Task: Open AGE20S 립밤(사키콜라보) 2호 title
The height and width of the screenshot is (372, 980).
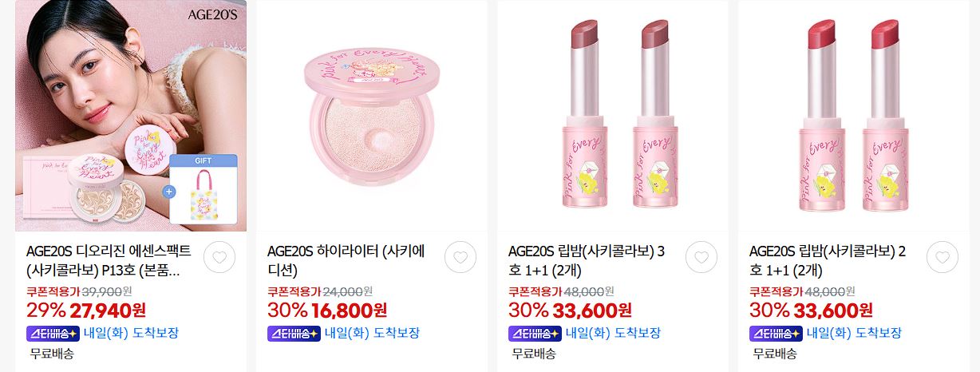Action: (x=828, y=261)
